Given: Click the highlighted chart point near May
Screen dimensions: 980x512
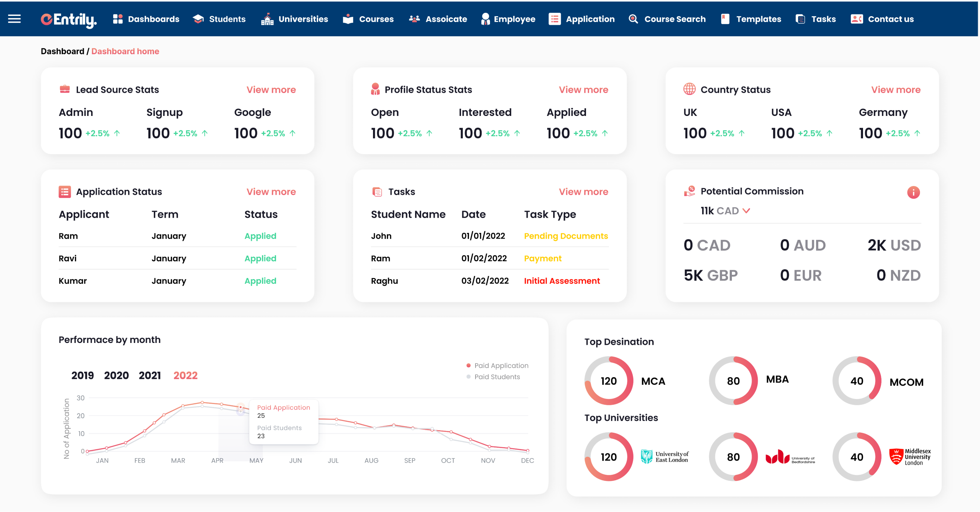Looking at the screenshot, I should pyautogui.click(x=241, y=408).
